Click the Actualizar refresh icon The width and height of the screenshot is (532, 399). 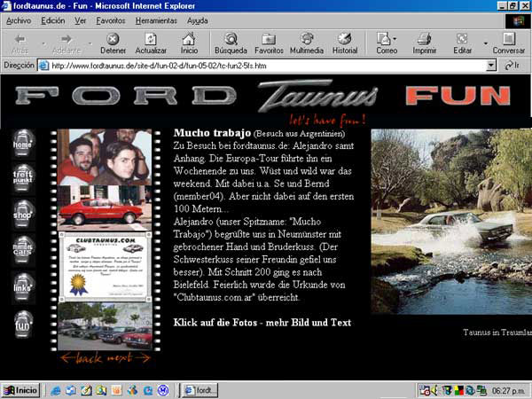151,39
